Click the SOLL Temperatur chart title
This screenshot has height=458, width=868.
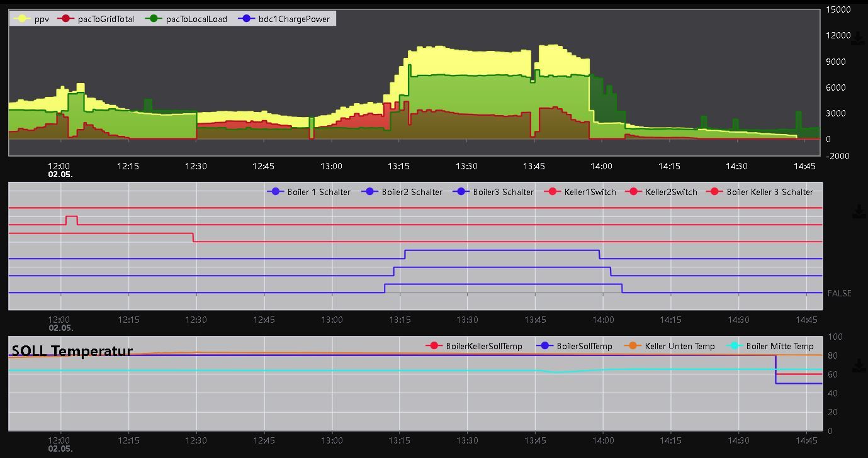coord(72,351)
